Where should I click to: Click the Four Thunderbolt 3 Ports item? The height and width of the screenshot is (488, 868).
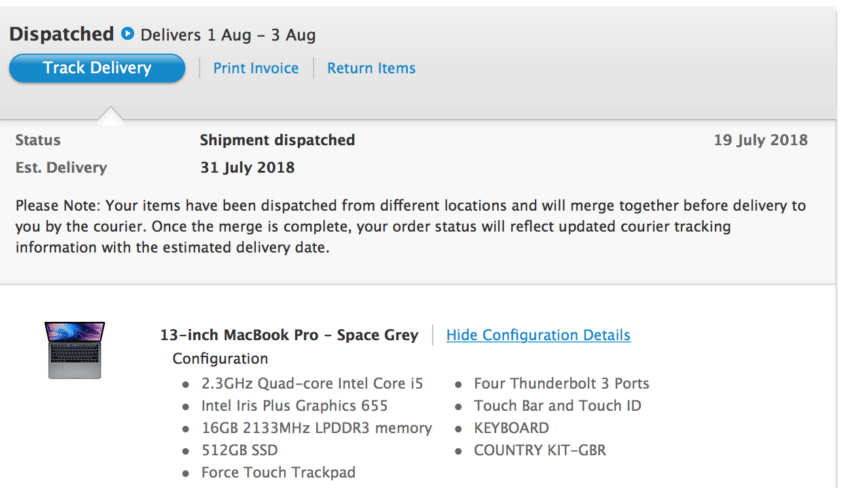[561, 383]
